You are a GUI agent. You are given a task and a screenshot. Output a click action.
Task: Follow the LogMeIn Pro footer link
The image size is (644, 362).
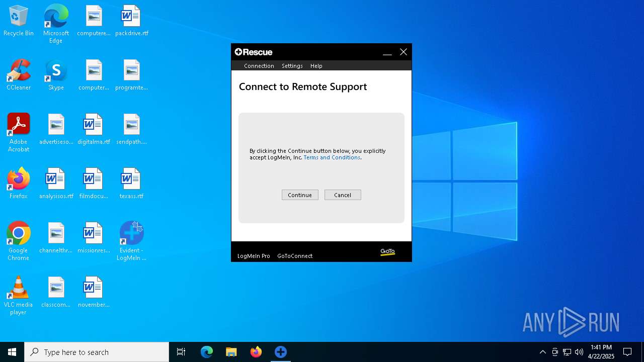pyautogui.click(x=254, y=256)
